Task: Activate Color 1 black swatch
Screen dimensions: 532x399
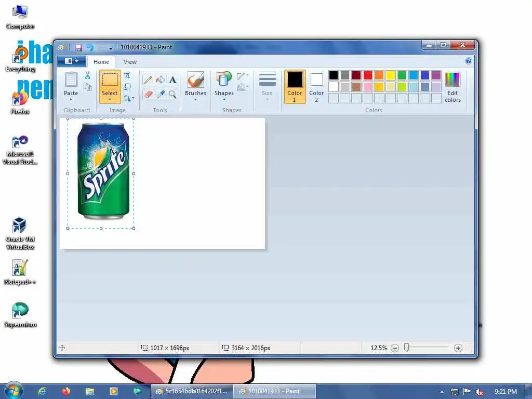Action: [295, 79]
